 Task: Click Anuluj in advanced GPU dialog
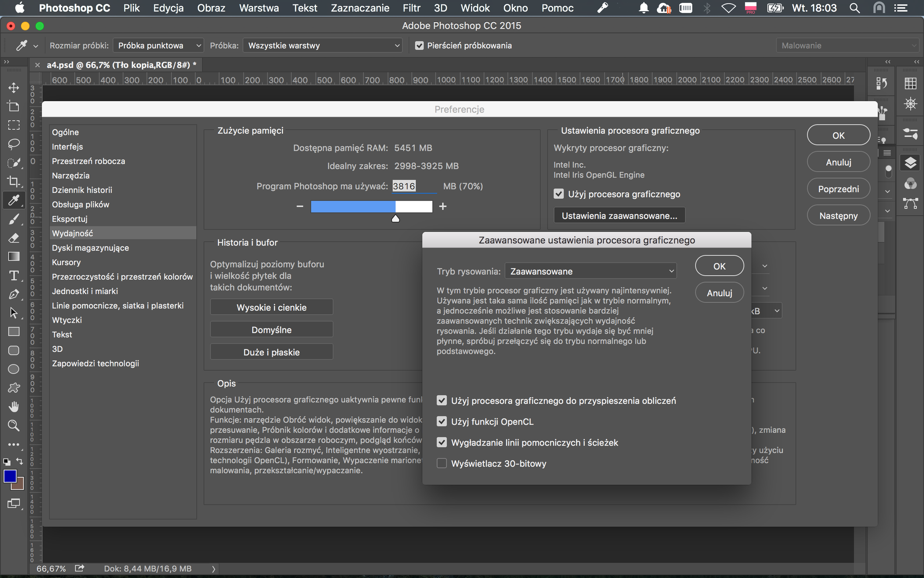[719, 293]
